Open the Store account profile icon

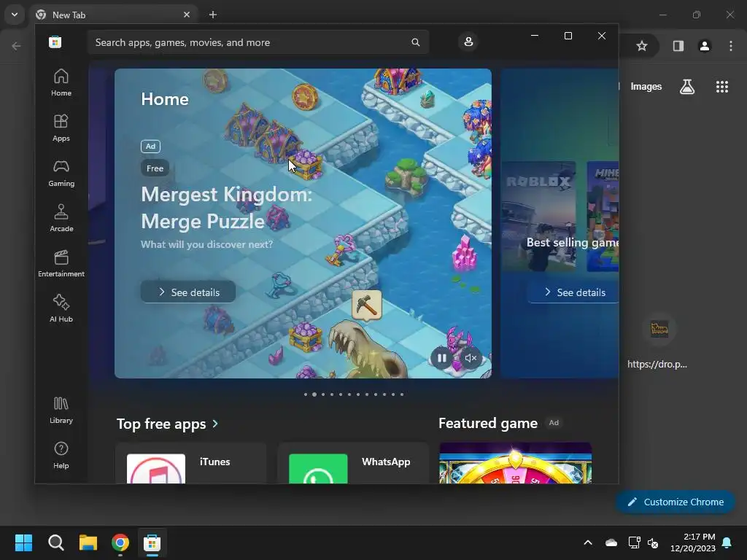click(468, 42)
